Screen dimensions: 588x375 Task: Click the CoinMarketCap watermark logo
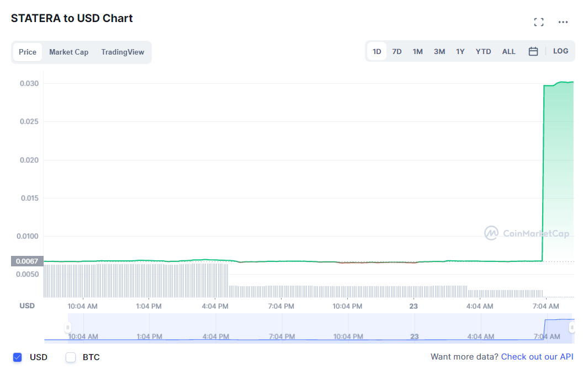[x=527, y=233]
